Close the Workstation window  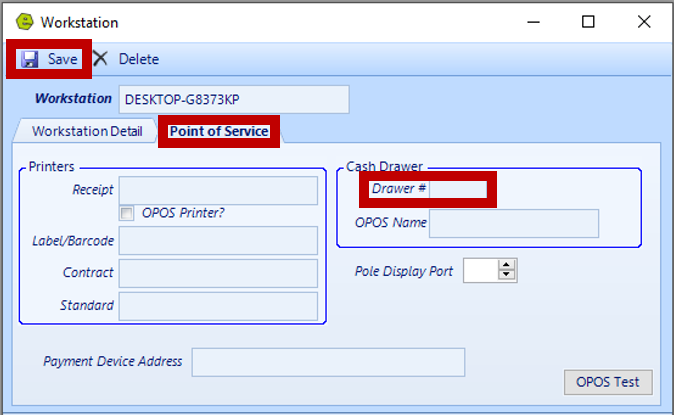[644, 22]
